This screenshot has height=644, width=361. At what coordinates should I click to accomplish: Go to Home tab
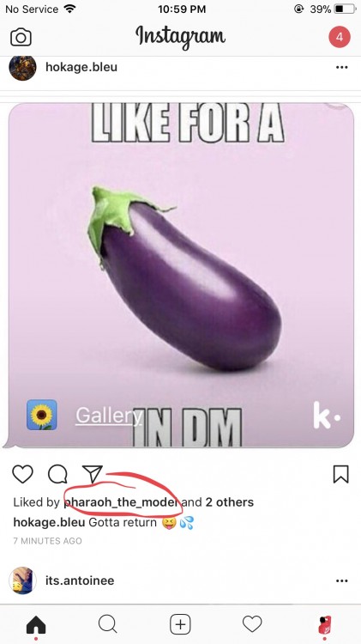point(36,625)
